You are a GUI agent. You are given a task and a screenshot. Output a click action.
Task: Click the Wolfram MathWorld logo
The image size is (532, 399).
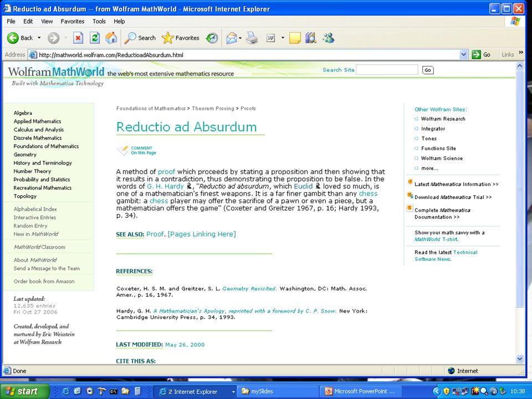click(56, 72)
